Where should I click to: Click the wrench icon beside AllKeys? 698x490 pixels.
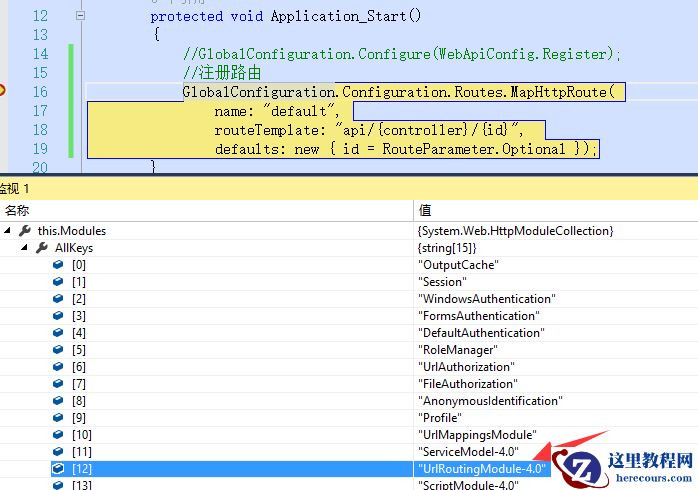coord(42,247)
